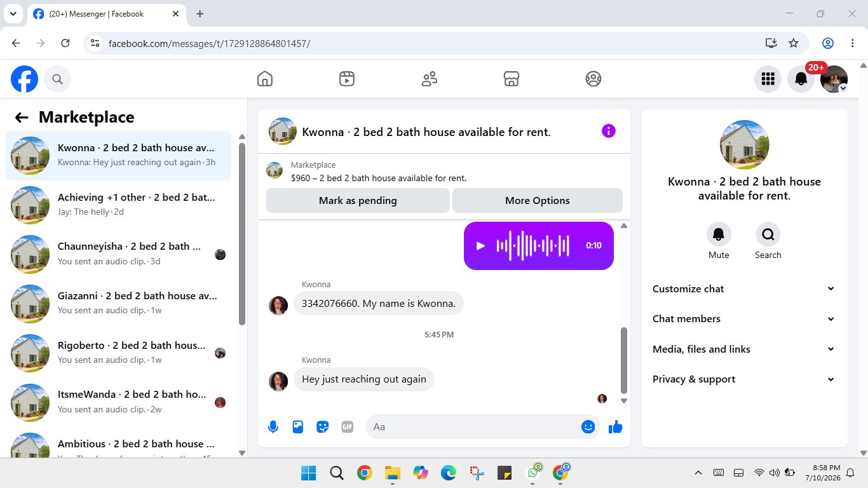Send a thumbs-up like
The height and width of the screenshot is (488, 868).
click(x=615, y=427)
